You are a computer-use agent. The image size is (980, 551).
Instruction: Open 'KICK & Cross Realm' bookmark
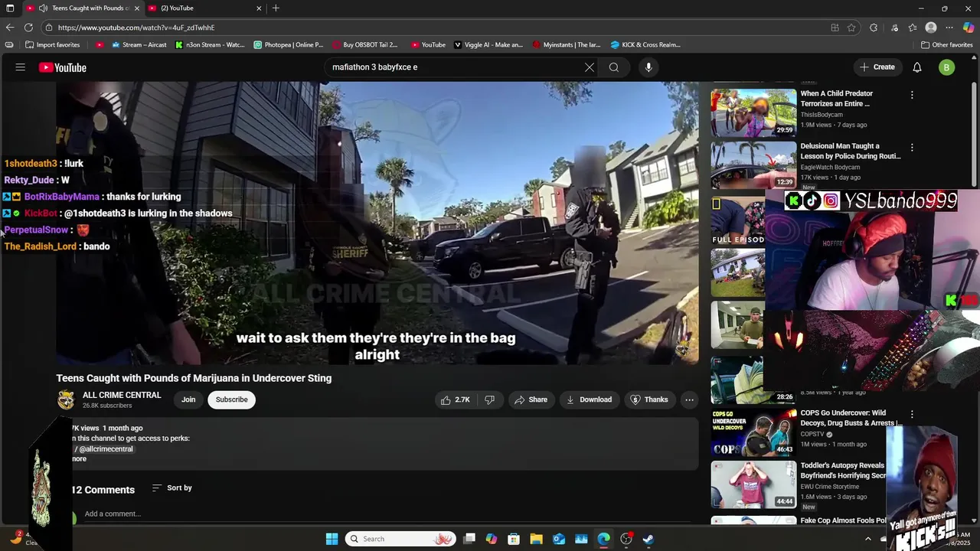click(645, 45)
